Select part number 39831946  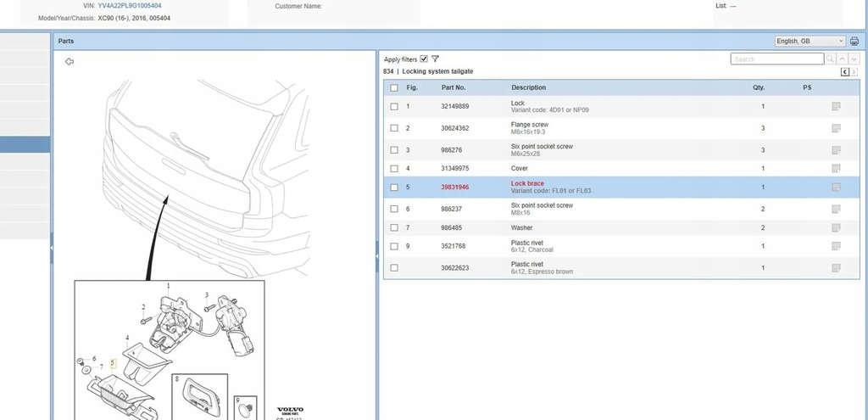pyautogui.click(x=454, y=188)
